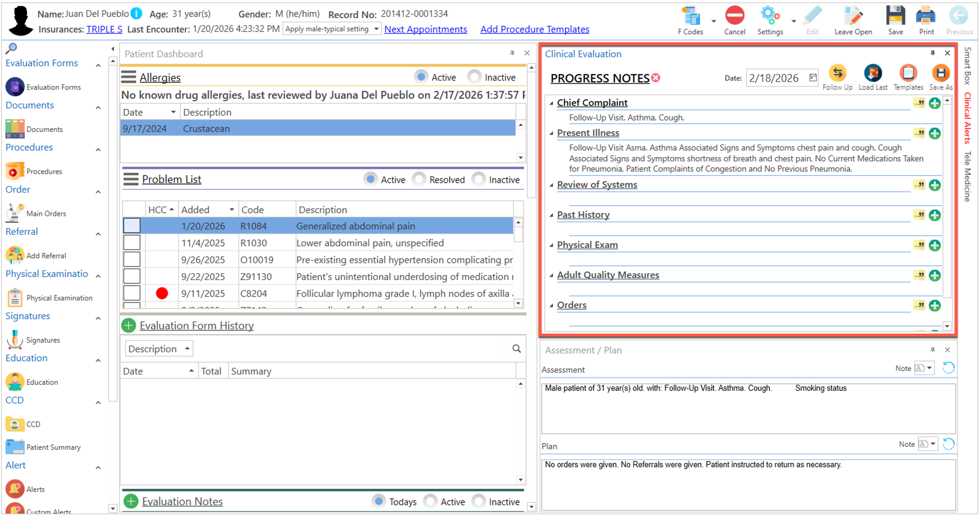Screen dimensions: 980x516
Task: Open the Clinical Alerts side tab
Action: click(967, 118)
